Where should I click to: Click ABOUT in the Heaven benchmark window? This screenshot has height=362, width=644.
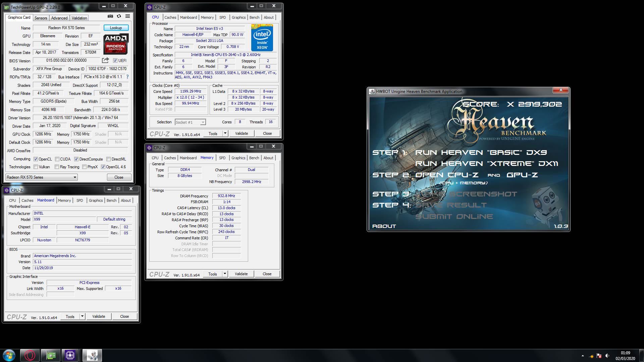coord(384,226)
